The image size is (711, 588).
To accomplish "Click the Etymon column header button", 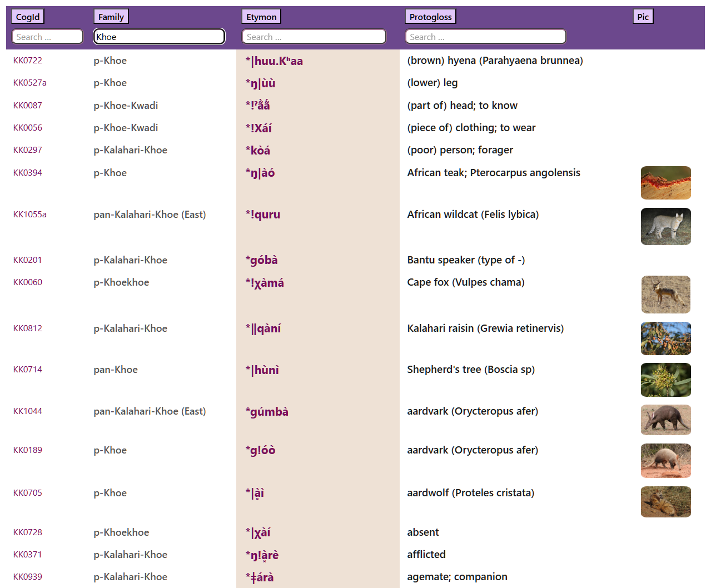I will click(x=261, y=17).
